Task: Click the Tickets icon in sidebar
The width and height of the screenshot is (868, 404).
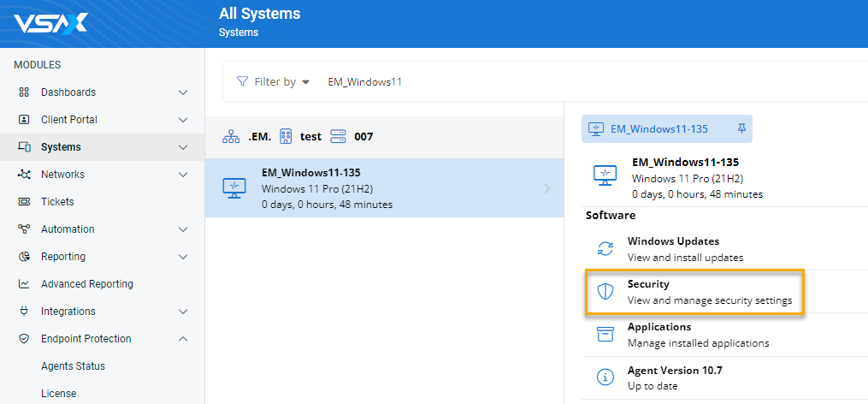Action: coord(24,202)
